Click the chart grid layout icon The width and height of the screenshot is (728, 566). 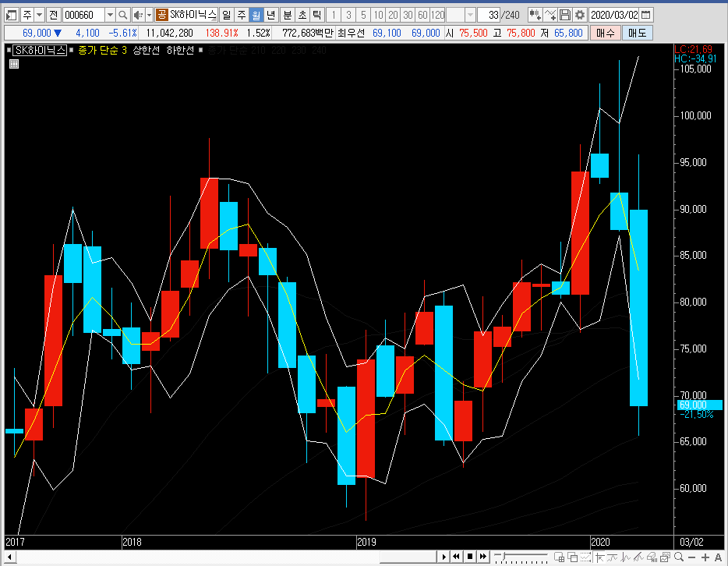coord(559,557)
